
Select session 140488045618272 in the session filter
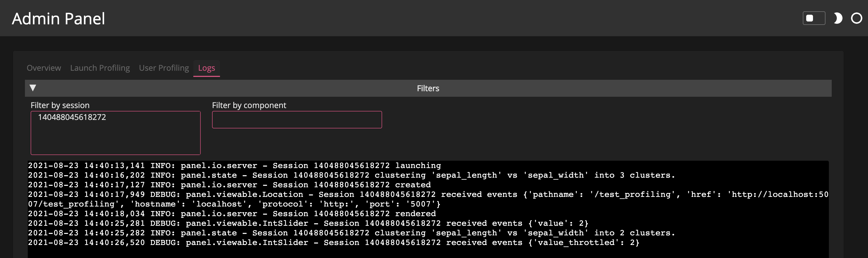click(72, 117)
